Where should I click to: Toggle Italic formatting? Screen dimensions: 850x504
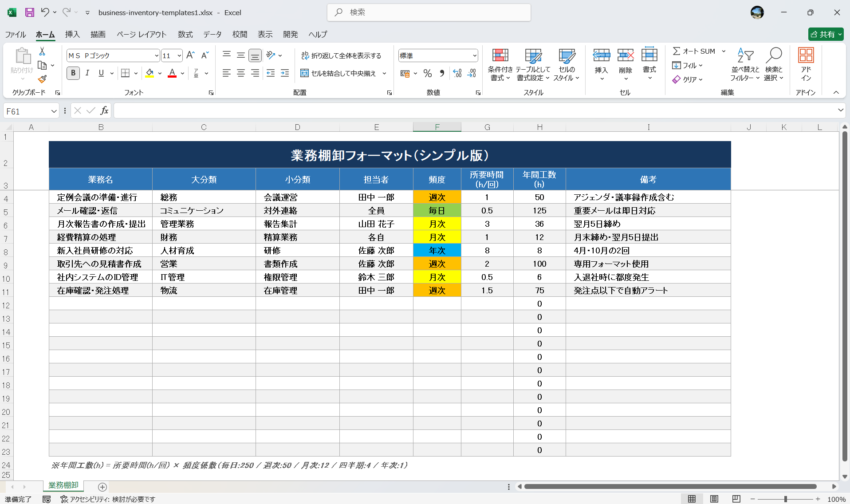click(87, 73)
